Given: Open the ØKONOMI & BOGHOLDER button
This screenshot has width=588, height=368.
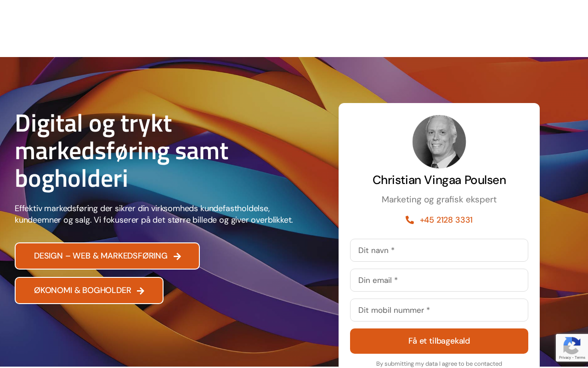Looking at the screenshot, I should 89,290.
